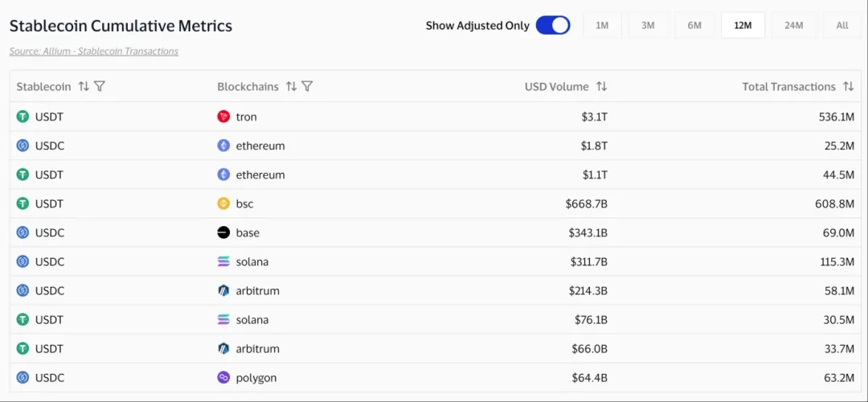The width and height of the screenshot is (868, 402).
Task: Click the BSC chain icon
Action: click(223, 203)
